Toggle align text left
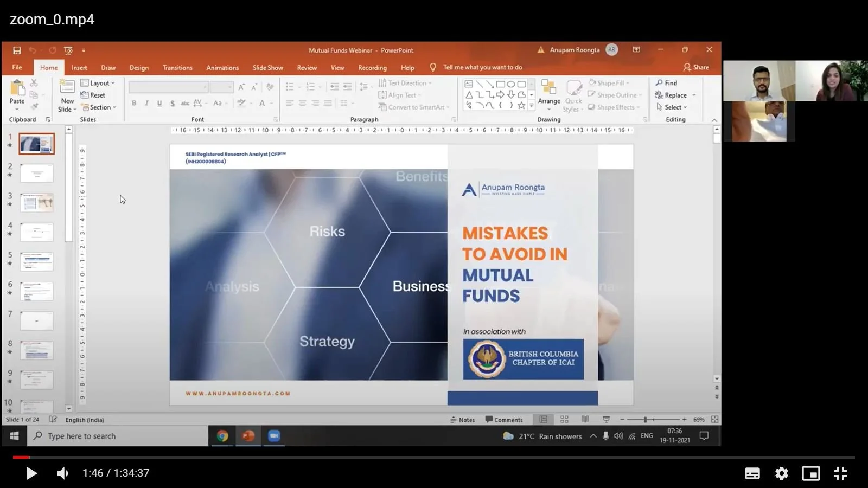Image resolution: width=868 pixels, height=488 pixels. 290,103
